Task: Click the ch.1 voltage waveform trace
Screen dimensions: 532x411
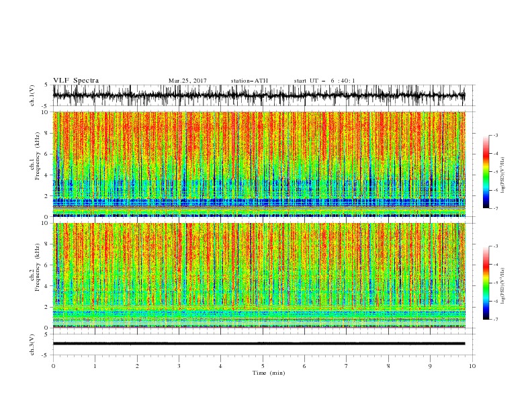Action: (259, 95)
